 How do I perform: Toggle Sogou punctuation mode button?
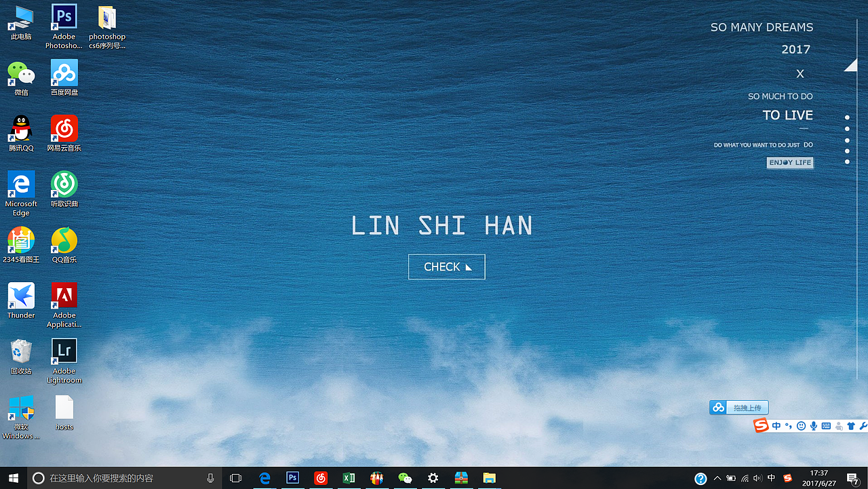coord(788,426)
